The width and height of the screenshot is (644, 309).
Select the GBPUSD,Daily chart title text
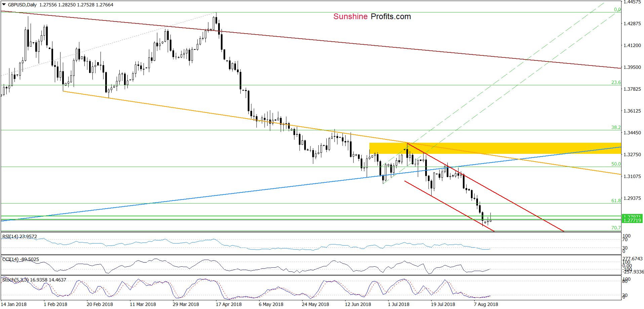coord(23,5)
